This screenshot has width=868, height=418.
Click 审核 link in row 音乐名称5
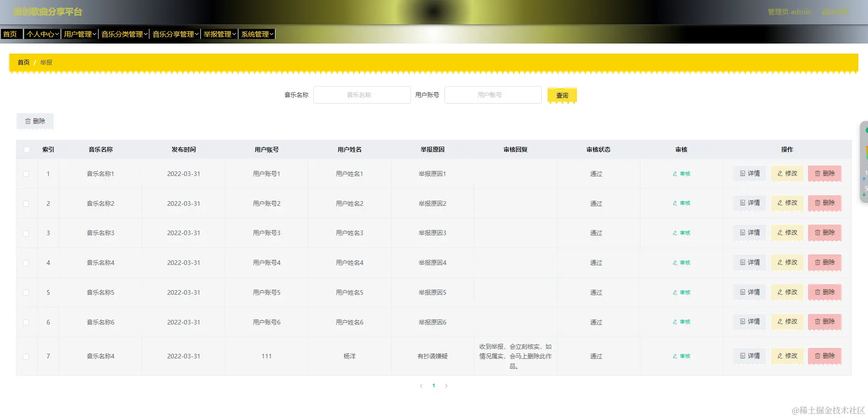click(x=681, y=292)
